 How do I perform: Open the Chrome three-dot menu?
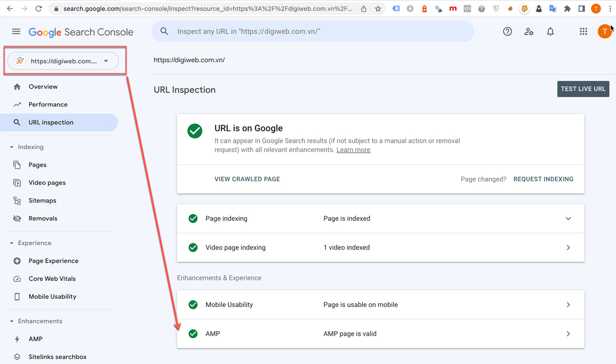610,9
